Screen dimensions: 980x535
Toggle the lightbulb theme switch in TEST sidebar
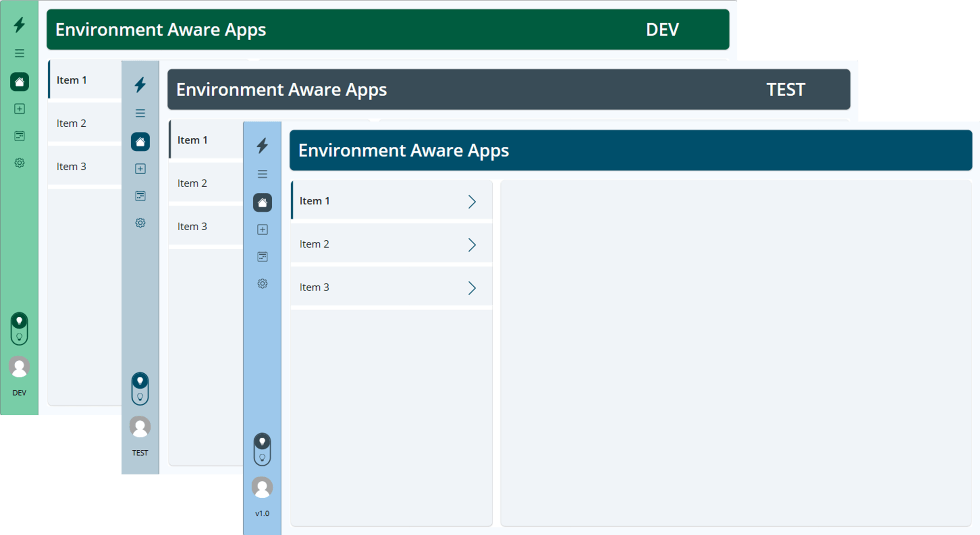click(x=140, y=389)
